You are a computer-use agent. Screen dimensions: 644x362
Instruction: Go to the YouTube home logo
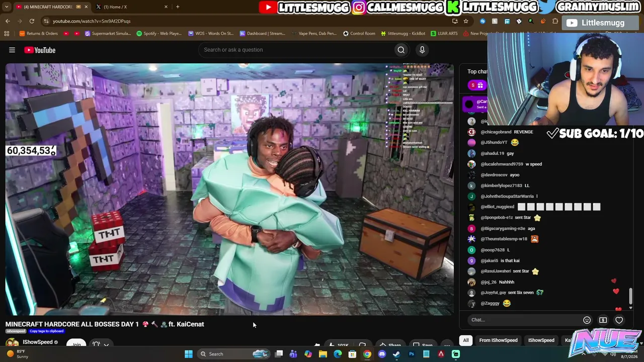40,50
